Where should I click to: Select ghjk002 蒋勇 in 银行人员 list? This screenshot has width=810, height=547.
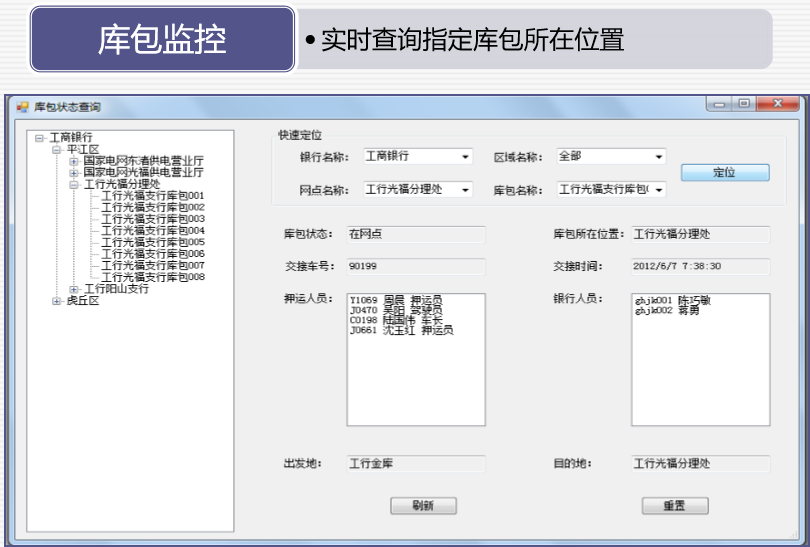pyautogui.click(x=667, y=310)
